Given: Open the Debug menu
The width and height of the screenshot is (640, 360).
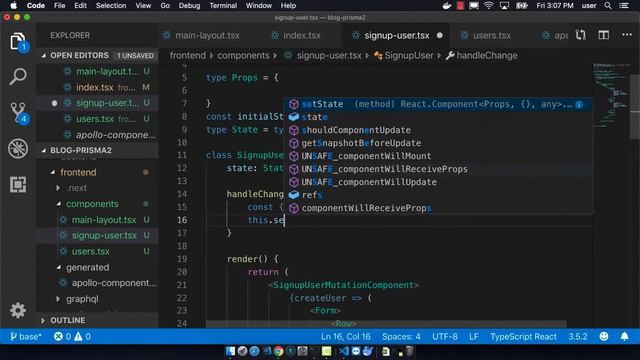Looking at the screenshot, I should coord(189,6).
